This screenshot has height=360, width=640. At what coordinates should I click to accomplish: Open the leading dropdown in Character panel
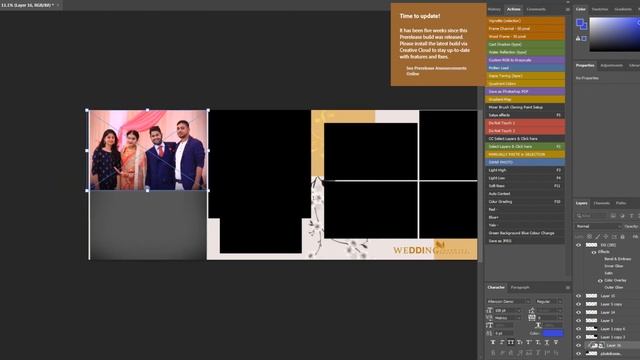551,311
